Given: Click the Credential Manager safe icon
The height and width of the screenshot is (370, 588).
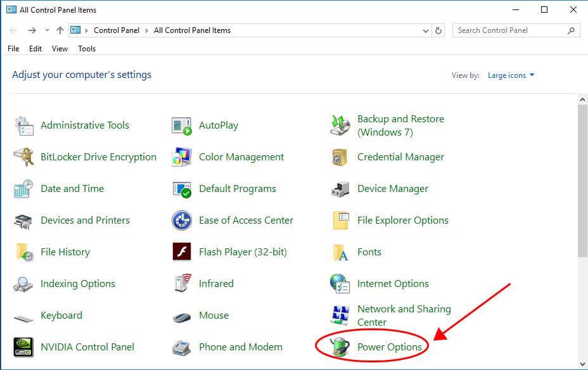Looking at the screenshot, I should 340,158.
